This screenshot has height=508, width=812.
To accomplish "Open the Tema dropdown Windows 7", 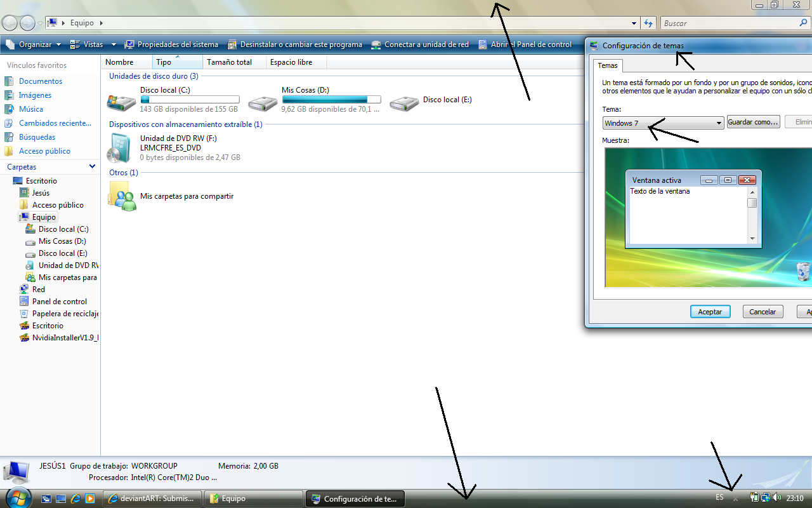I will point(663,123).
